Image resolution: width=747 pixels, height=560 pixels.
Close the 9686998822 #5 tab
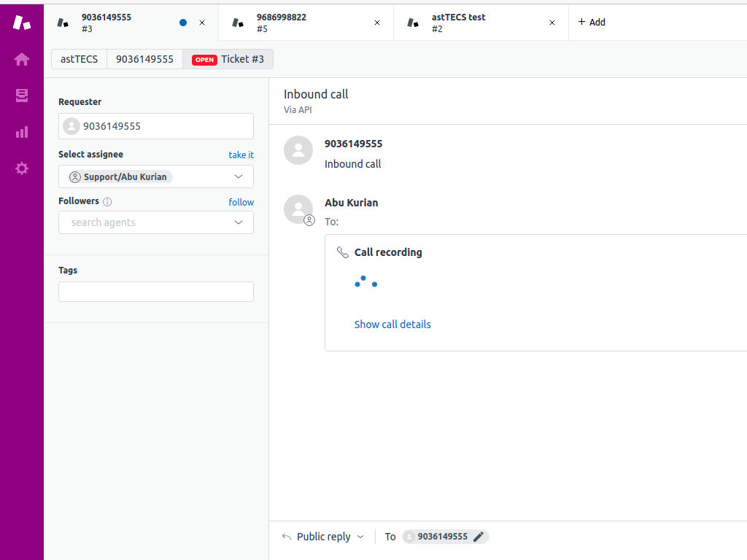coord(377,23)
